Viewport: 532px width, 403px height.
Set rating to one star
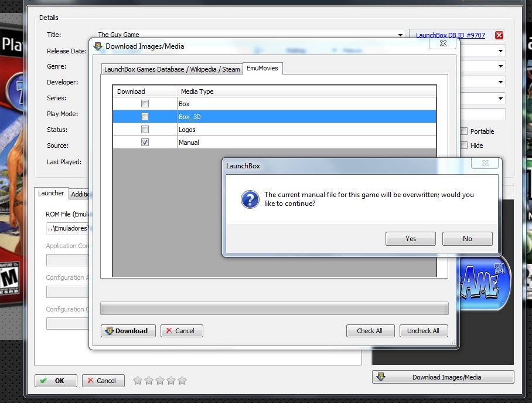[138, 381]
